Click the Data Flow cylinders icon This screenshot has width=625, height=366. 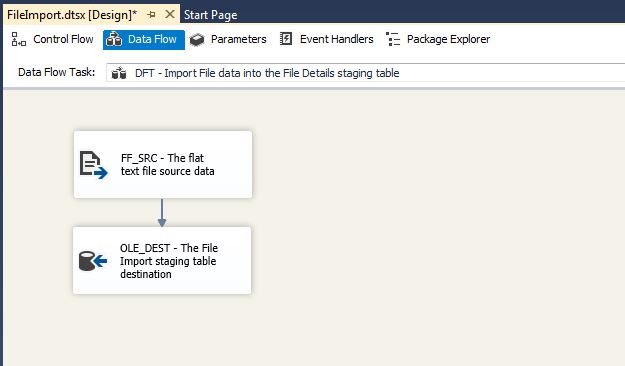point(114,39)
